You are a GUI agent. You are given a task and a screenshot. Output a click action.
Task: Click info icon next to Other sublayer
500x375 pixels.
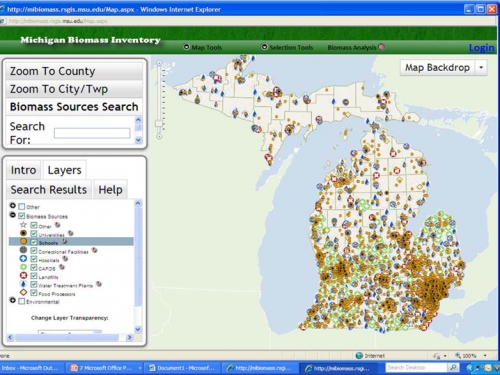tap(57, 225)
